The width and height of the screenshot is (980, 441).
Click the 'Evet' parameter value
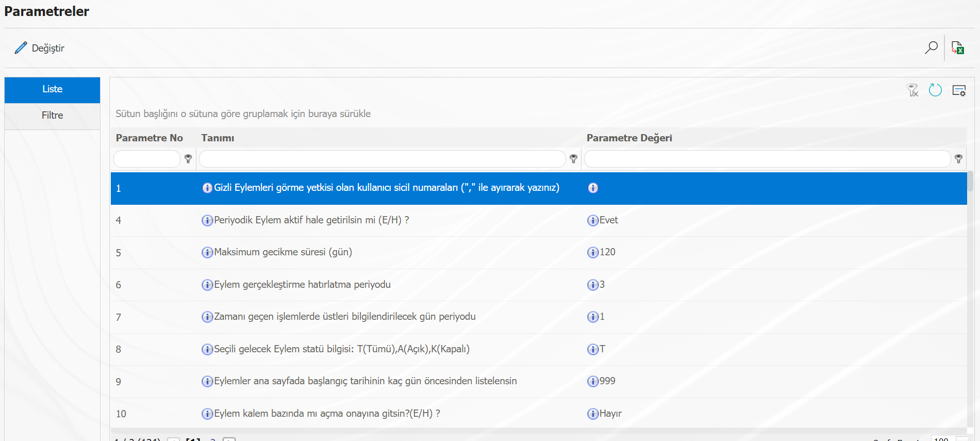[x=609, y=220]
